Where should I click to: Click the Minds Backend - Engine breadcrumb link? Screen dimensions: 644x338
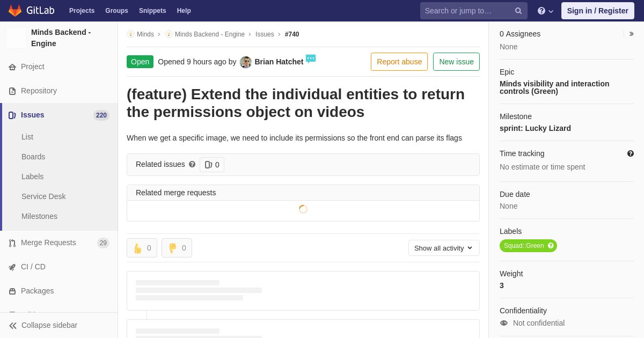[210, 34]
